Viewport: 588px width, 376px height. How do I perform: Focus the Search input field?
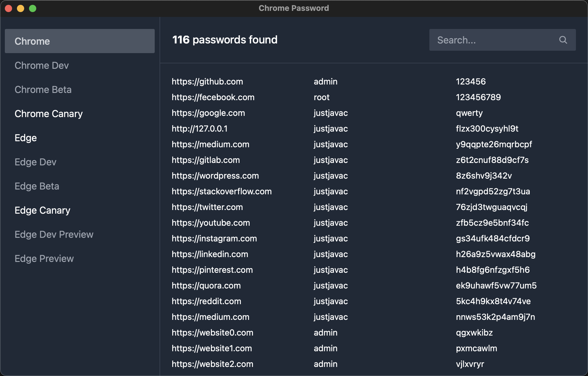pos(496,40)
